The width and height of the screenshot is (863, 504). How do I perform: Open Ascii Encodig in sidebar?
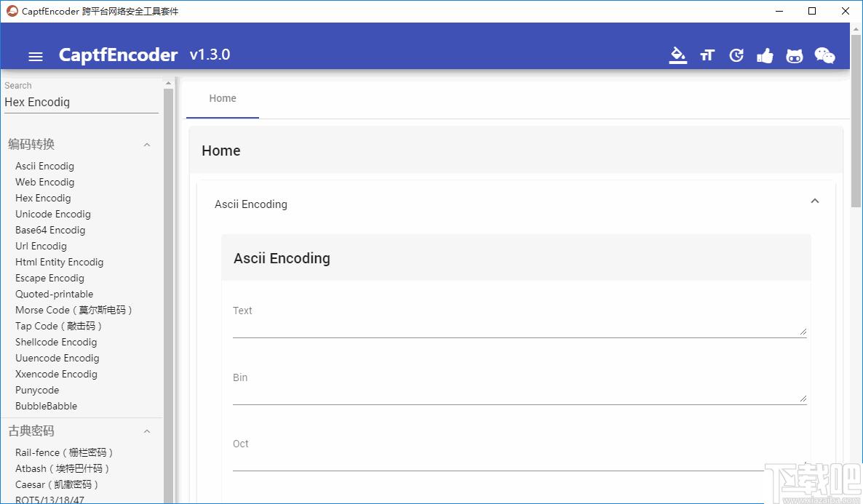tap(44, 166)
